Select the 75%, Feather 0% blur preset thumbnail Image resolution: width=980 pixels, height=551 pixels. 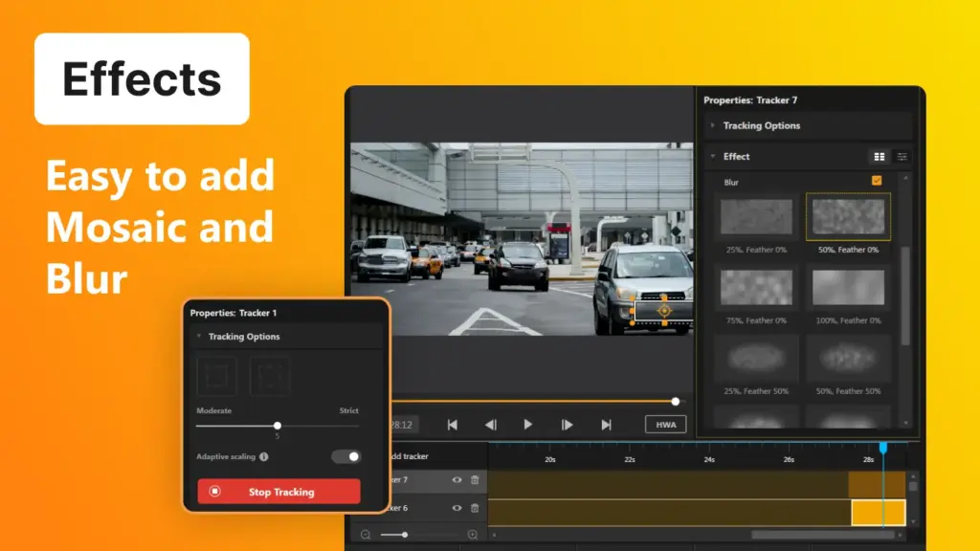click(x=756, y=287)
